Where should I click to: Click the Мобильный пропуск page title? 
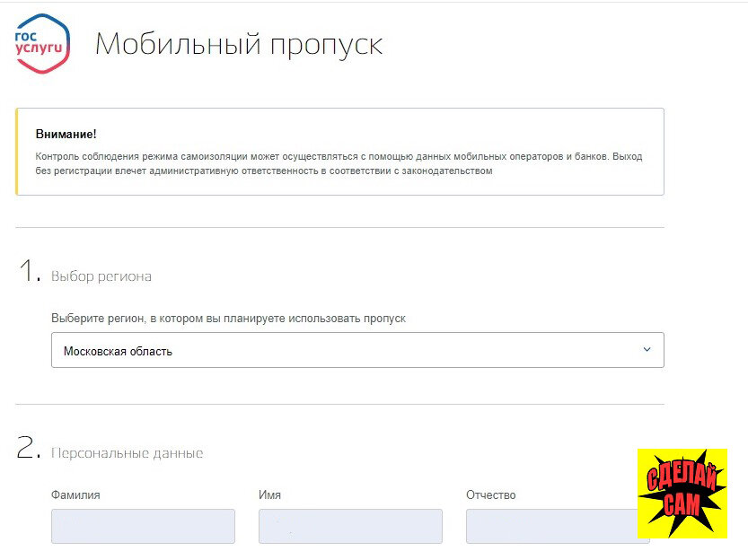[240, 43]
